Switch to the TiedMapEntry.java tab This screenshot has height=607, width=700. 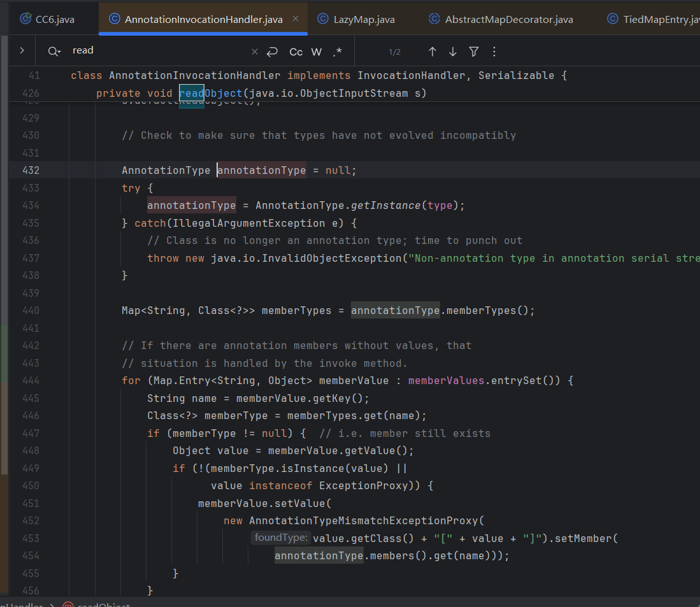tap(653, 19)
